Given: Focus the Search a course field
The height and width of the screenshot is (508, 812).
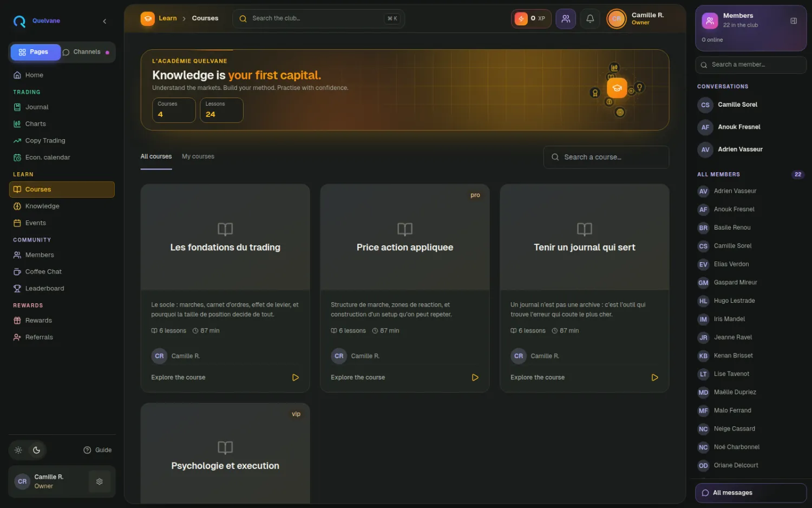Looking at the screenshot, I should 606,157.
